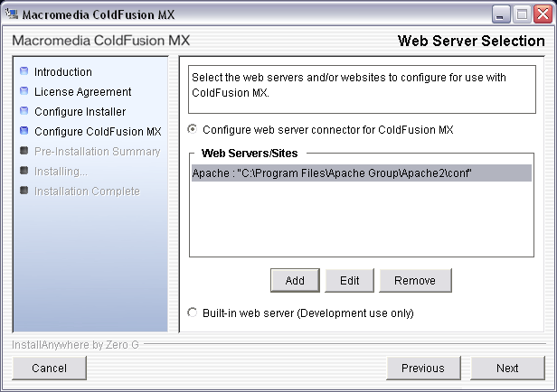Go back with the Previous button
Viewport: 557px width, 392px height.
tap(422, 368)
